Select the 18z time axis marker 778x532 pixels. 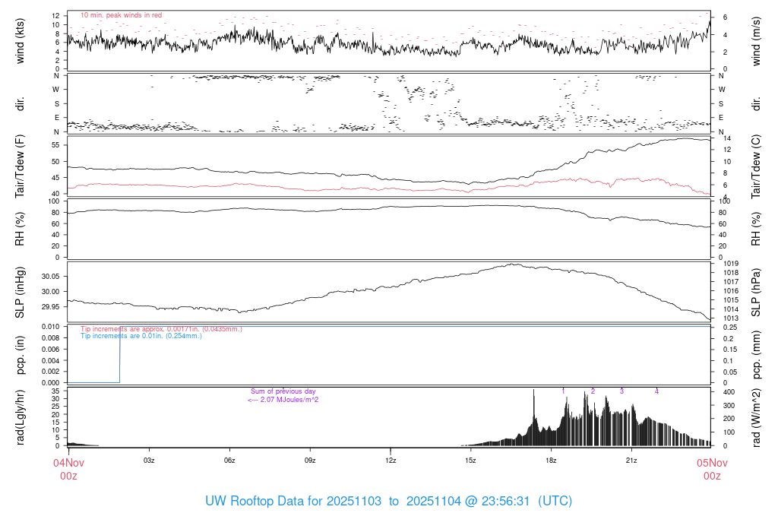pos(551,461)
